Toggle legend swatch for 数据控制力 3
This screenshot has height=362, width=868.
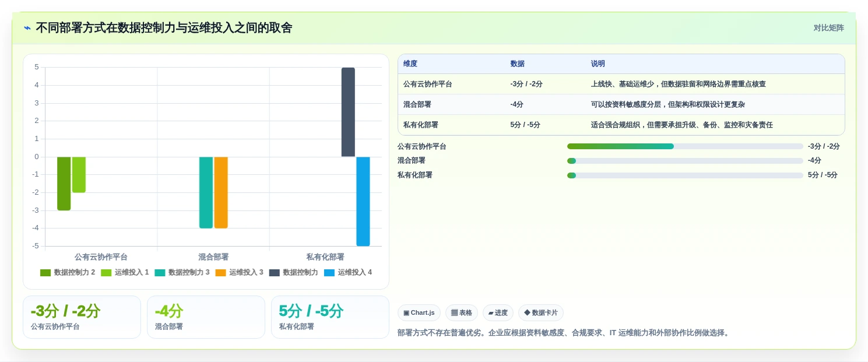click(x=160, y=272)
